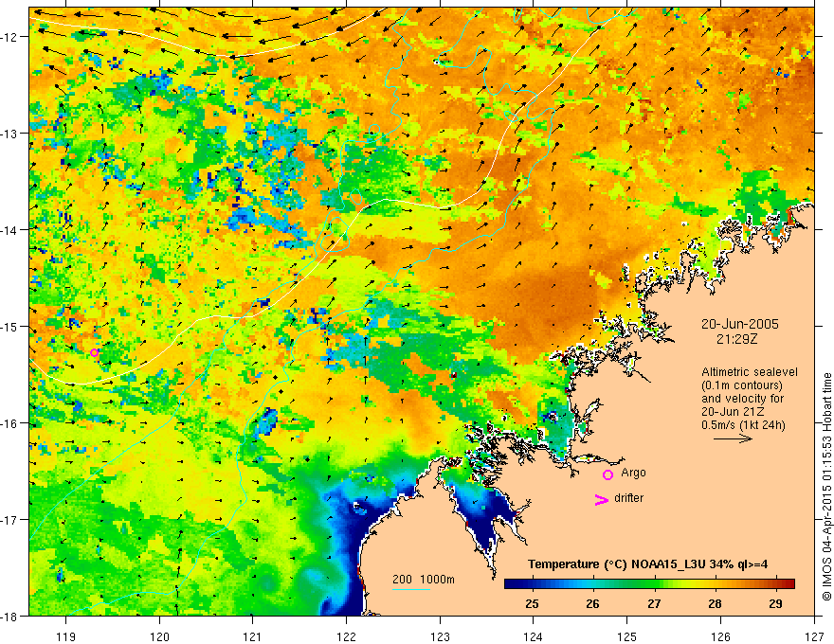Viewport: 834px width, 644px height.
Task: Click the latitude axis label -14
Action: (x=10, y=230)
